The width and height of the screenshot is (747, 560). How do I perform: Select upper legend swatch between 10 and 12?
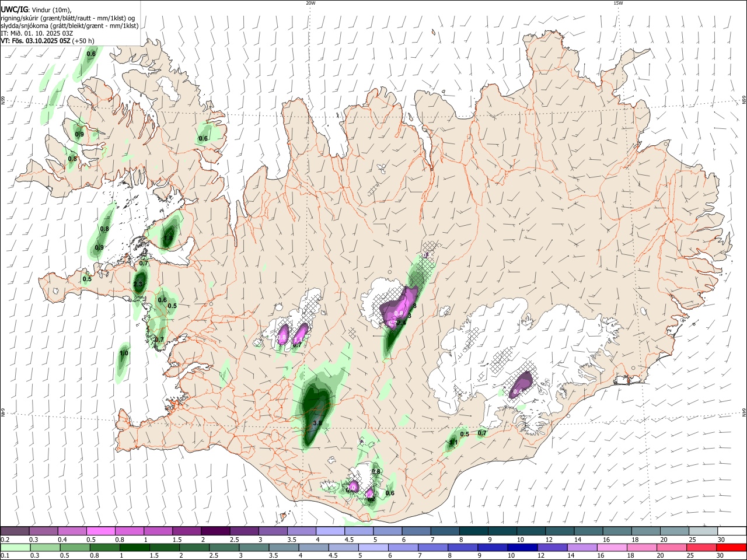[x=530, y=531]
